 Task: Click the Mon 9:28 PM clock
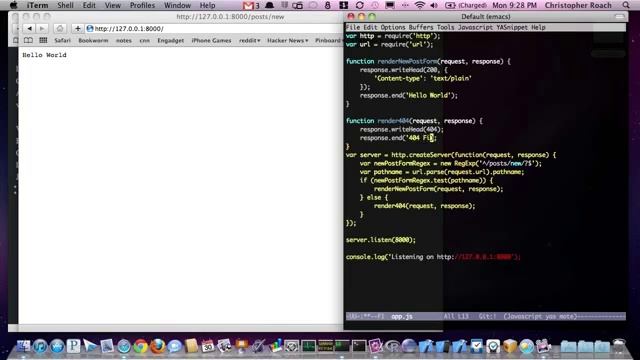click(x=514, y=5)
